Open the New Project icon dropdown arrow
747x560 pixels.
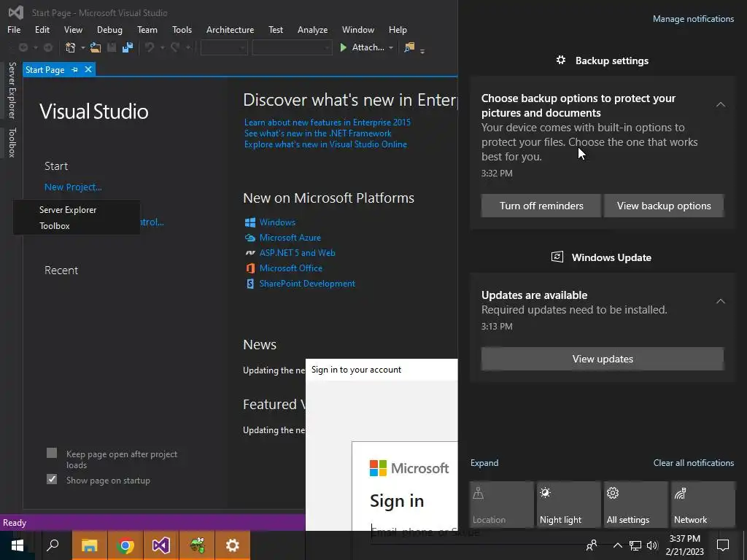83,47
